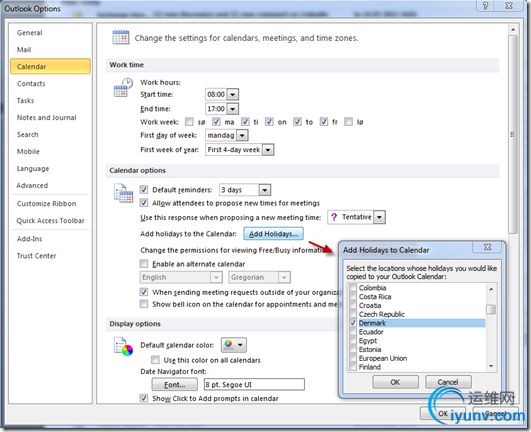This screenshot has width=531, height=432.
Task: Click the 8 pt. Segoe UI font field
Action: click(254, 385)
